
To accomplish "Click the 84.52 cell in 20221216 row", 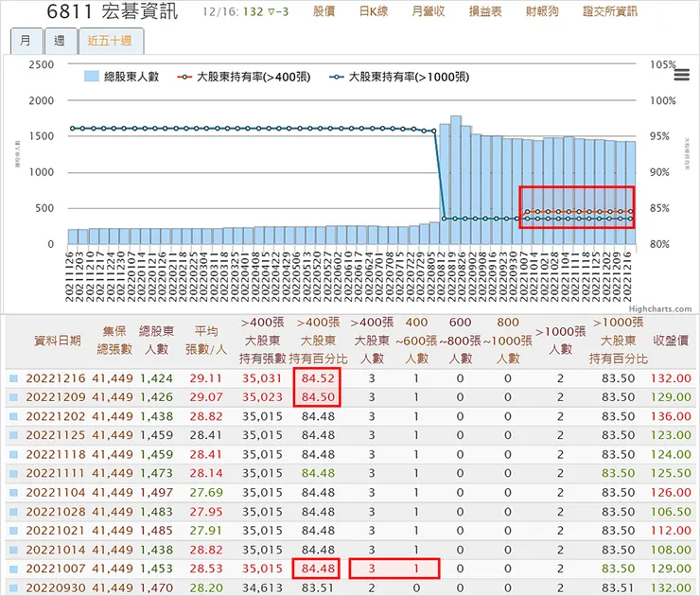I will 318,378.
